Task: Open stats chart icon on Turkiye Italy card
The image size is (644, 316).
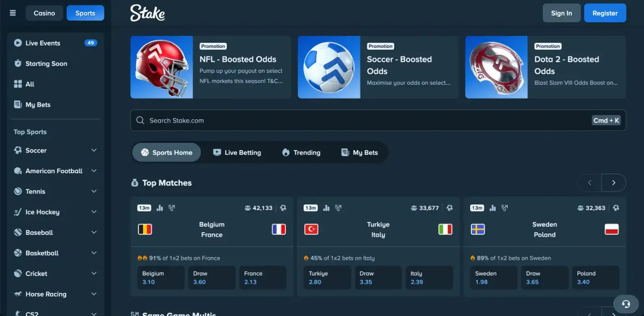Action: click(326, 208)
